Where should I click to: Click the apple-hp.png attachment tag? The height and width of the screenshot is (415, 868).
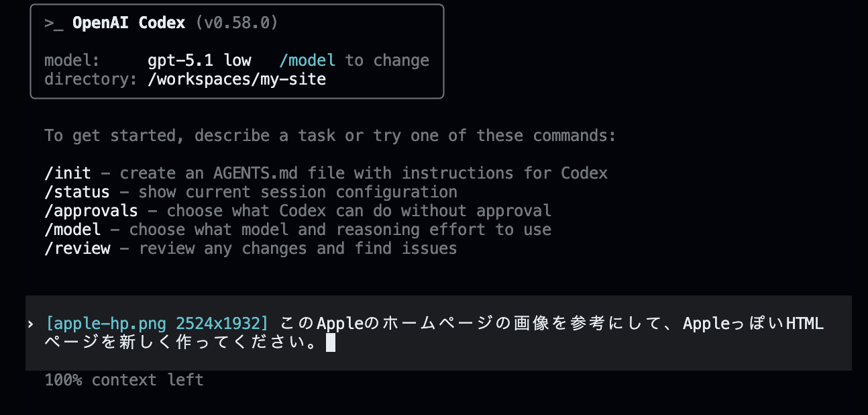[x=157, y=324]
